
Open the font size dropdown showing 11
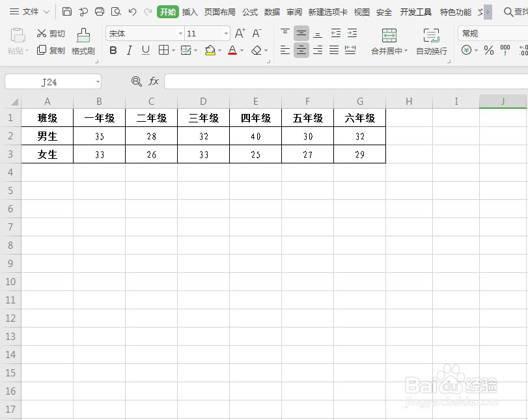[x=227, y=33]
